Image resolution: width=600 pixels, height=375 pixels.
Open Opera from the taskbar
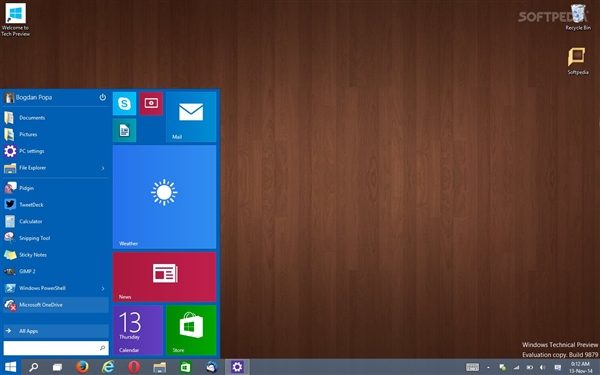coord(134,367)
